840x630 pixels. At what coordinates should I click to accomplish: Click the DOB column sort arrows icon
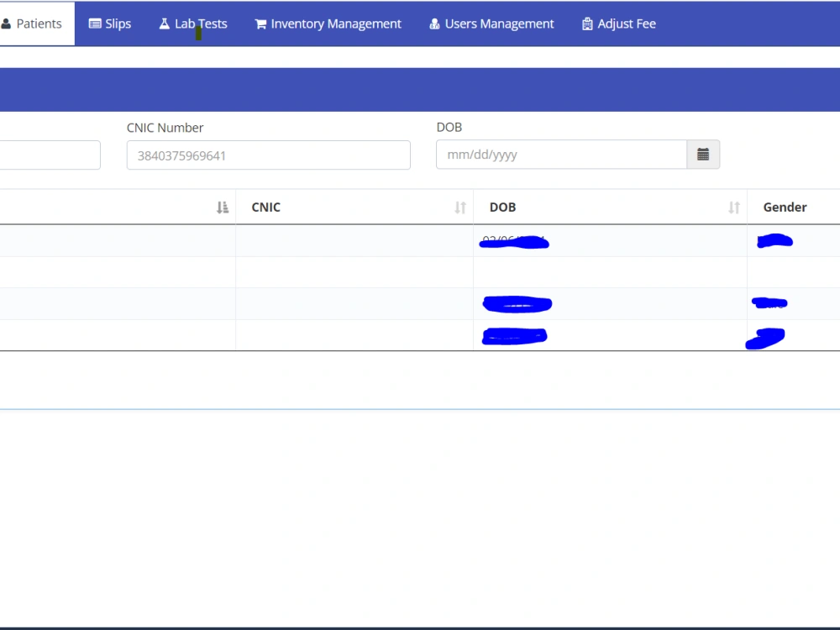click(734, 207)
